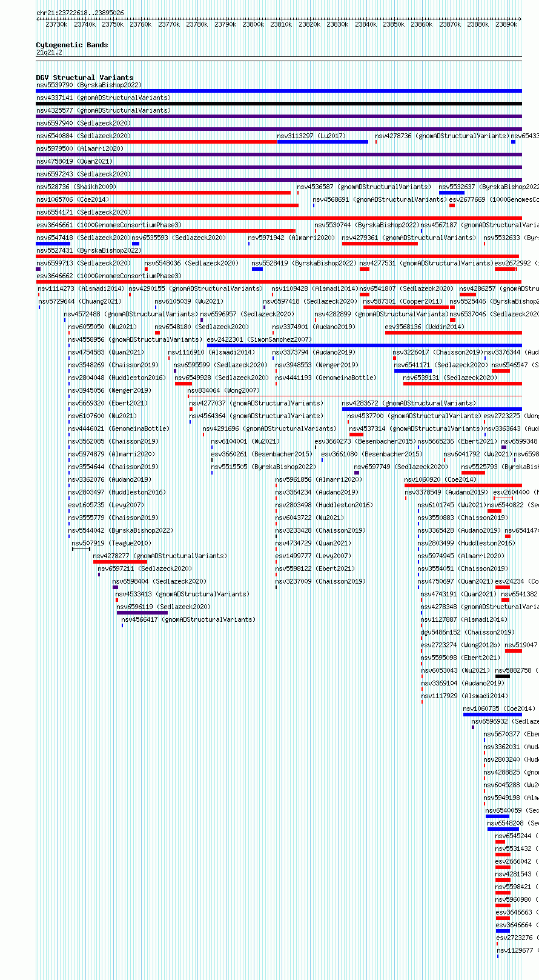Click the nsv6540884 (Sedlazeck2020) label

click(83, 136)
